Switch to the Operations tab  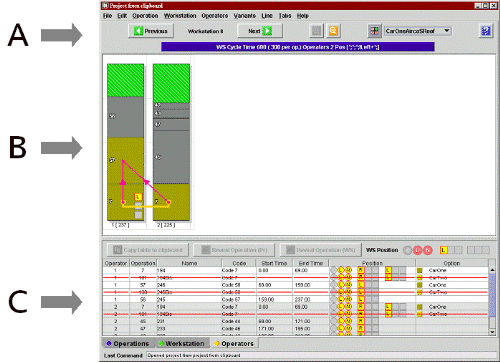click(128, 343)
